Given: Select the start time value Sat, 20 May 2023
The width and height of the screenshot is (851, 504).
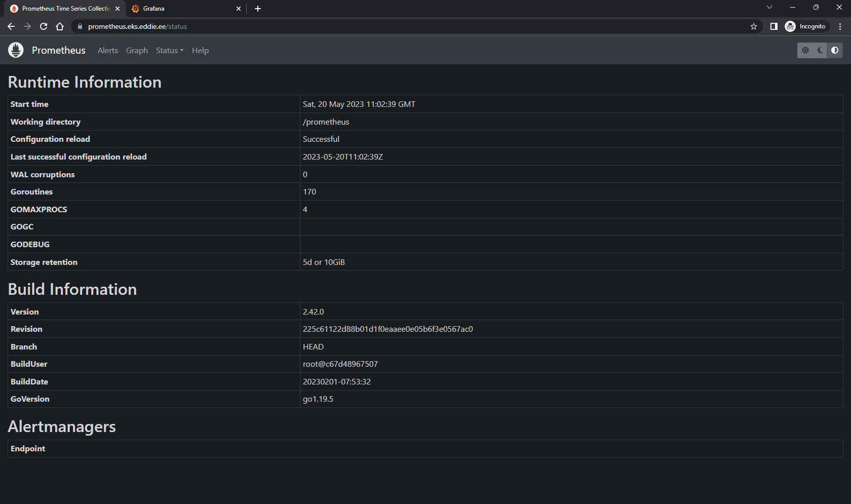Looking at the screenshot, I should 359,104.
